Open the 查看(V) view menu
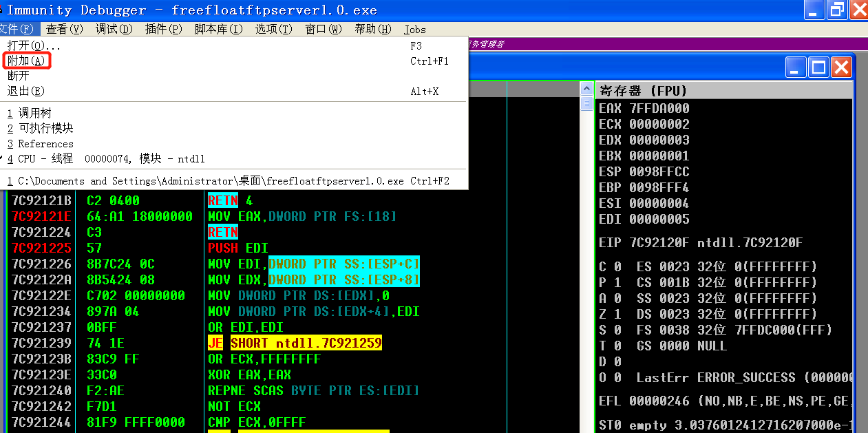The height and width of the screenshot is (433, 868). tap(63, 29)
